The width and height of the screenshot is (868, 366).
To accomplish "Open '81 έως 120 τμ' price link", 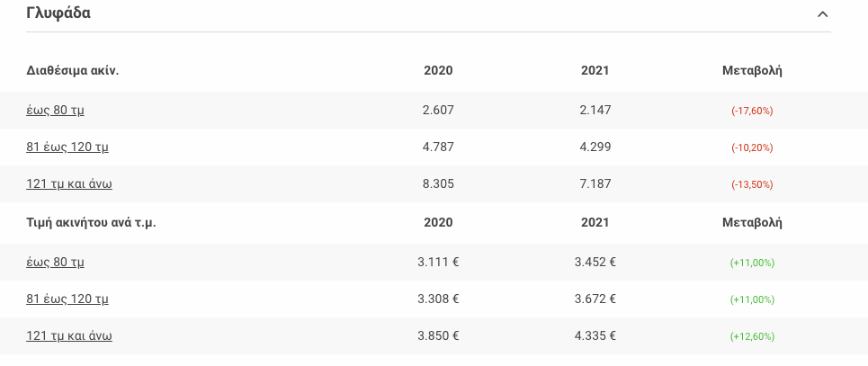I will click(x=67, y=299).
